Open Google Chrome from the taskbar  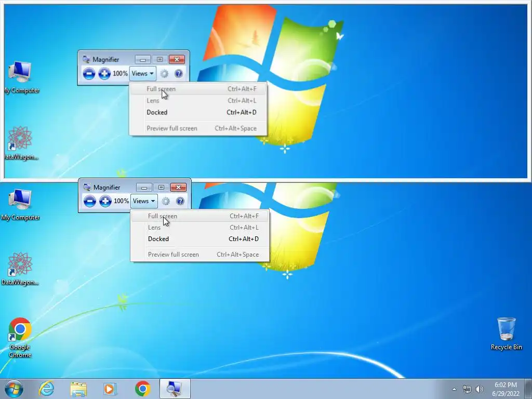(143, 389)
